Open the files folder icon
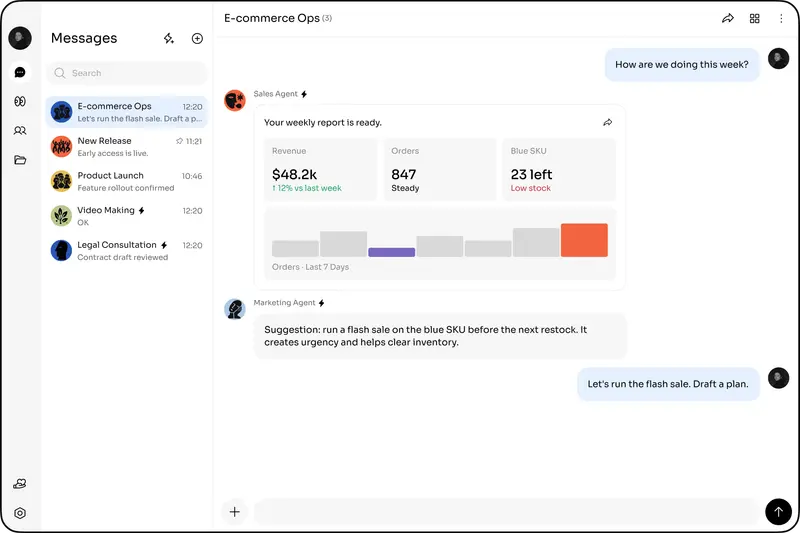The width and height of the screenshot is (800, 533). point(20,160)
